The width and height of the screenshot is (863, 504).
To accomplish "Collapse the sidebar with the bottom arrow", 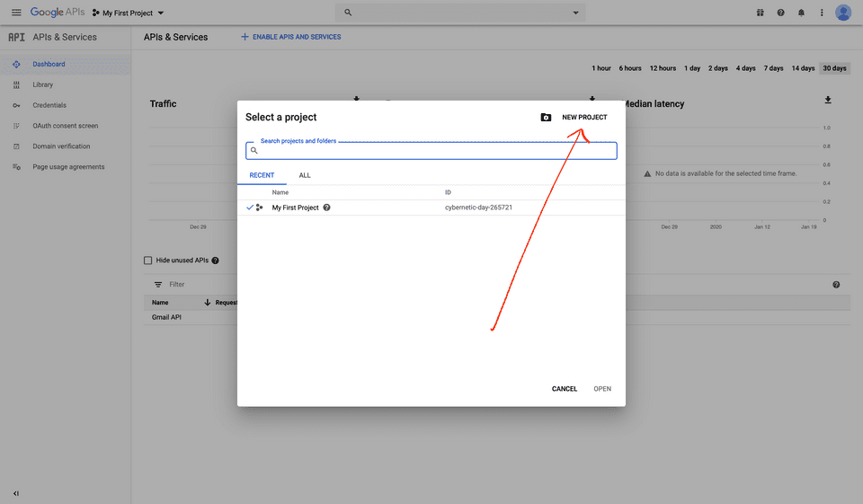I will (16, 493).
